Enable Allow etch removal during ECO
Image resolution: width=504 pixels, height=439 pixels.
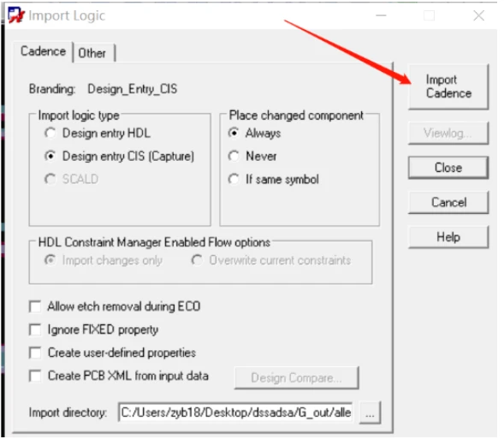(35, 306)
